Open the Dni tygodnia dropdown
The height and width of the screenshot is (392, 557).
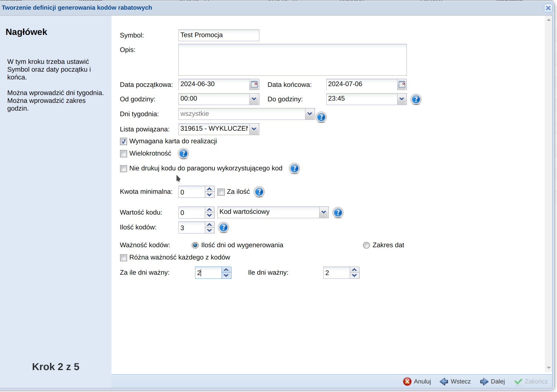coord(310,114)
